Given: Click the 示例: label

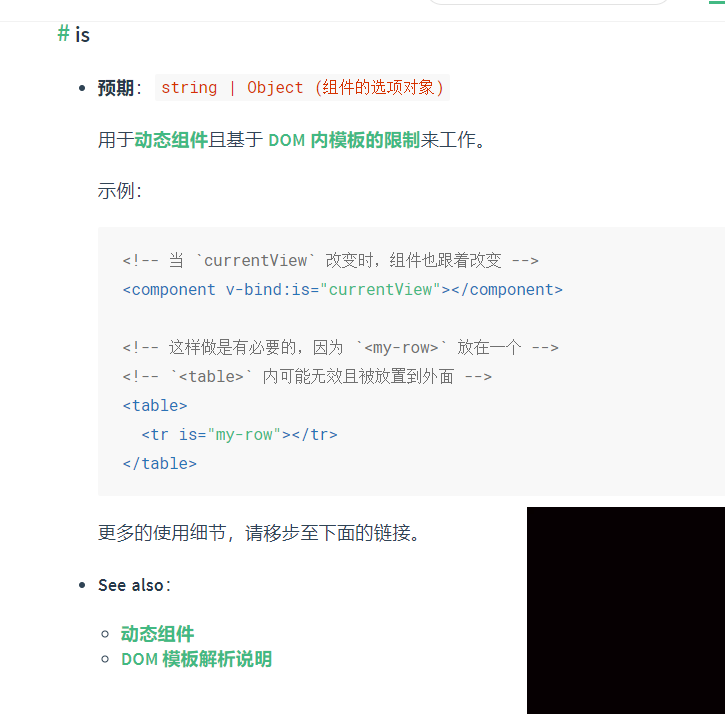Looking at the screenshot, I should pos(120,191).
